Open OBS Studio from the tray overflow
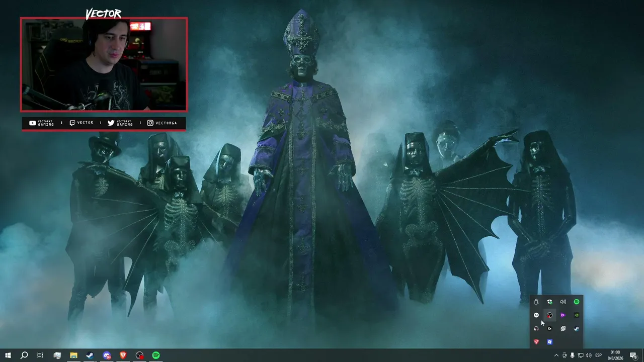This screenshot has height=362, width=644. coord(549,315)
